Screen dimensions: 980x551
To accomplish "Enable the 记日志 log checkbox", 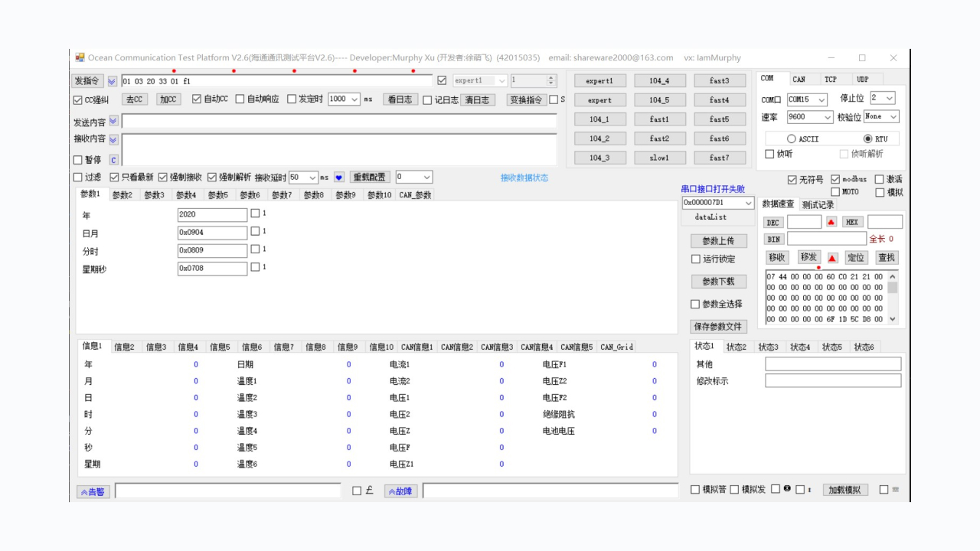I will coord(427,99).
